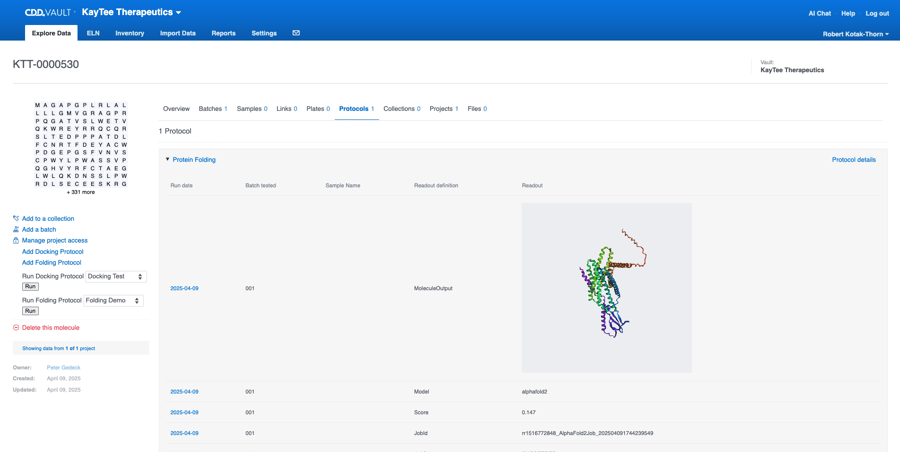The width and height of the screenshot is (900, 452).
Task: Click the Delete this molecule link
Action: tap(51, 328)
